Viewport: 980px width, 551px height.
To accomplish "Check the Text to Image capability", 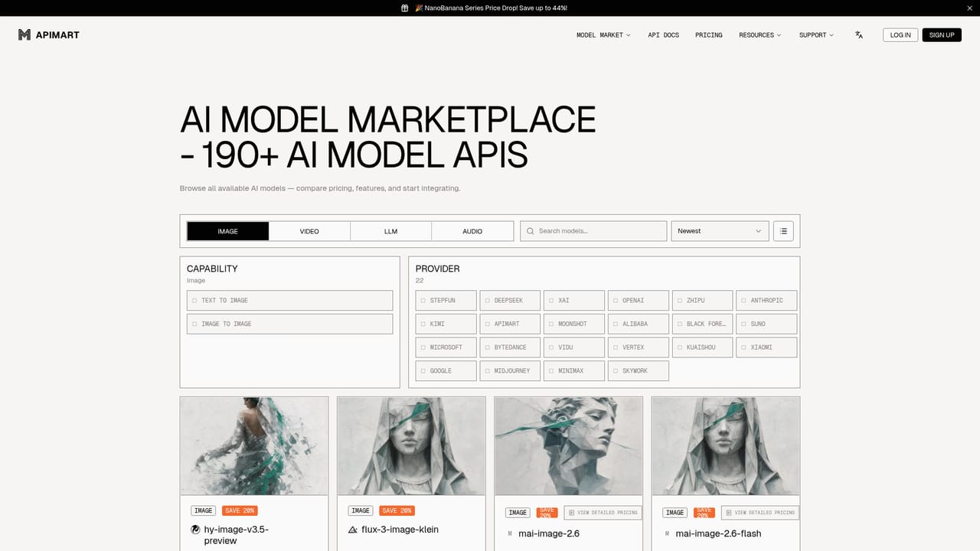I will coord(289,300).
